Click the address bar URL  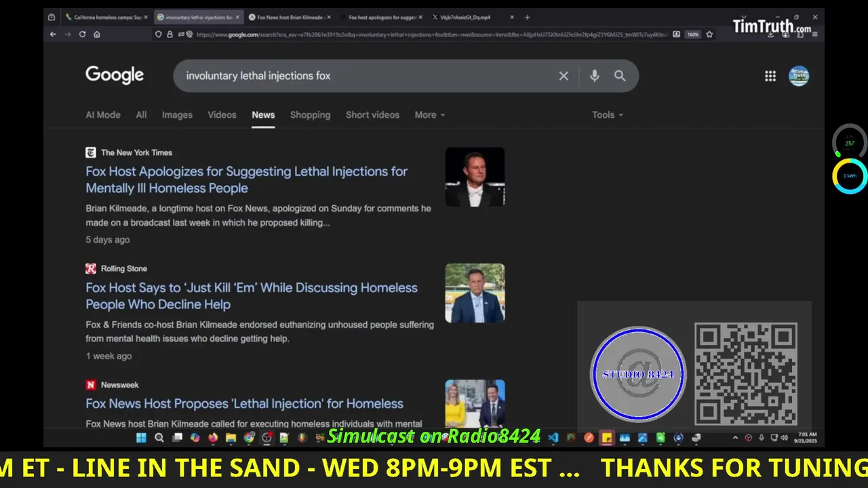click(x=431, y=35)
